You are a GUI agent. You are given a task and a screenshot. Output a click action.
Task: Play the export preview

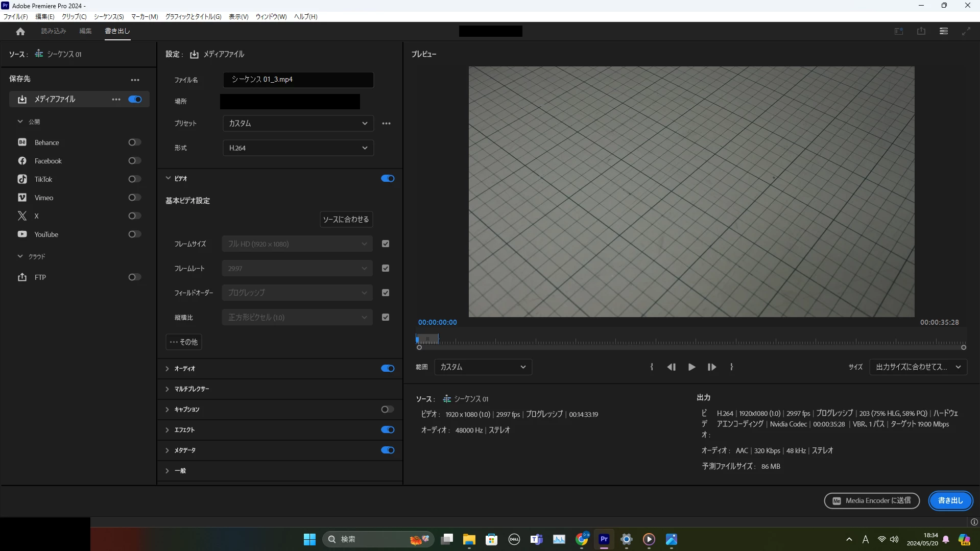pos(692,367)
